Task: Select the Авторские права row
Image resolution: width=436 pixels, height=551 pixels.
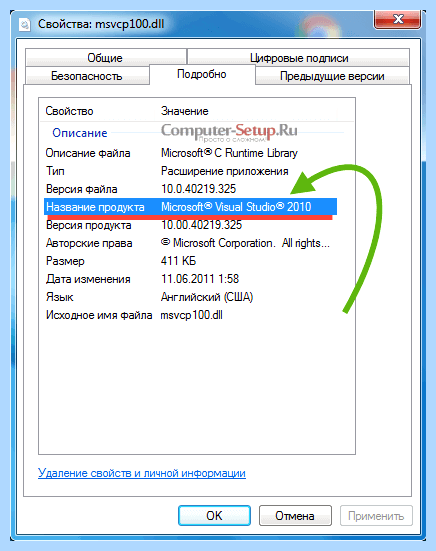Action: (190, 243)
